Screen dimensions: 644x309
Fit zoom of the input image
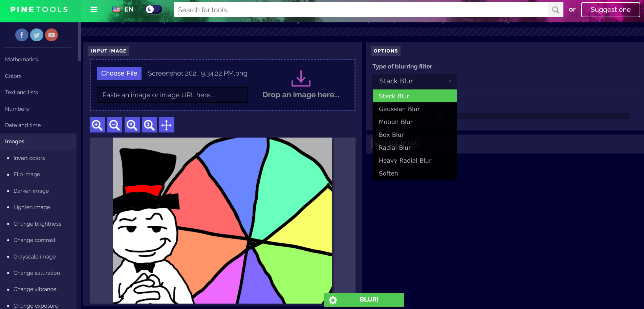132,125
